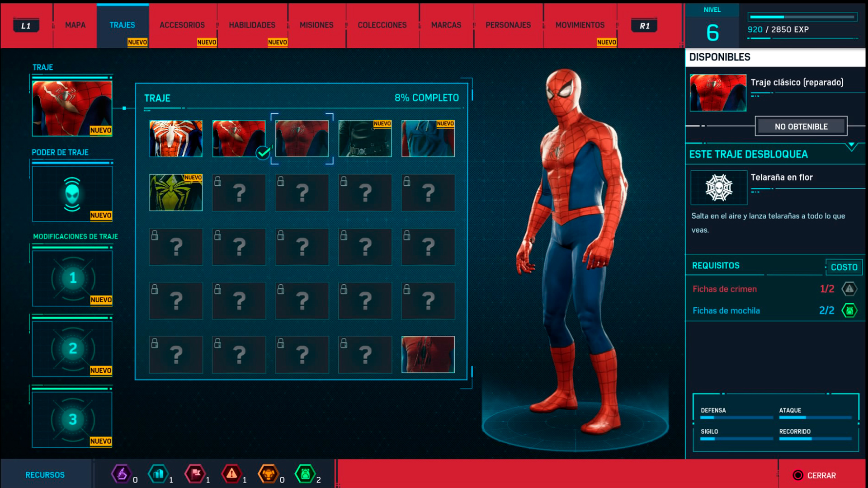Select the last red suit thumbnail at grid bottom
Viewport: 868px width, 488px height.
pos(428,354)
